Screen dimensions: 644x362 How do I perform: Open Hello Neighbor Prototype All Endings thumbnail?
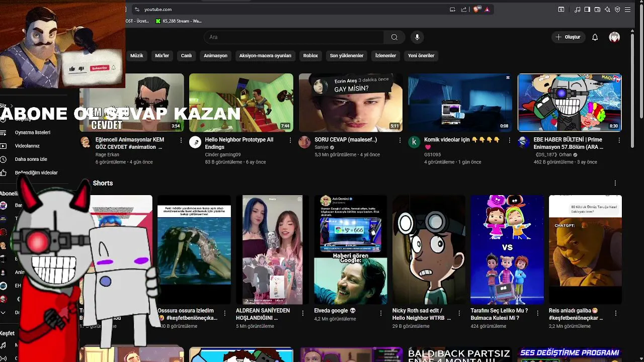241,103
